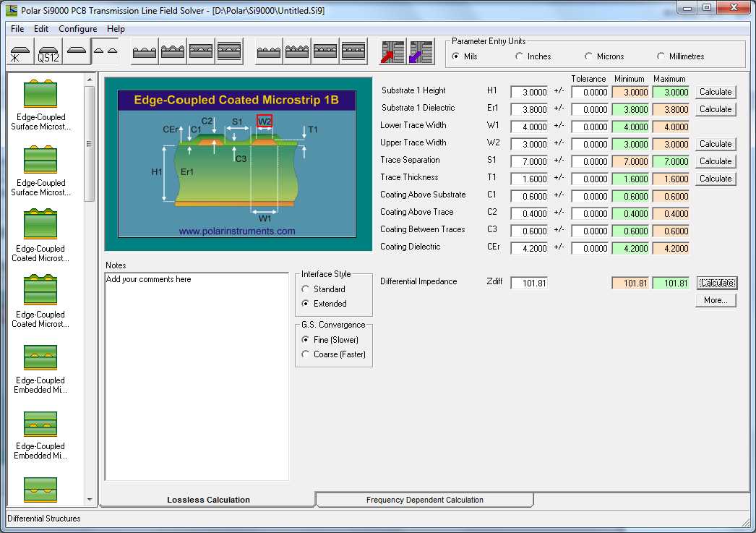Choose the three-bump embedded coplanar structure icon
Screen dimensions: 756x533
[201, 51]
